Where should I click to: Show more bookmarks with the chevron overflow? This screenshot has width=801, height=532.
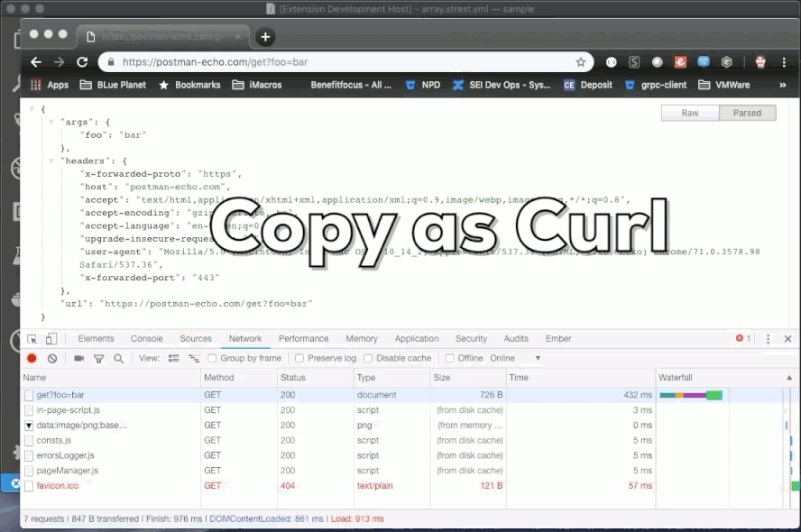pos(783,85)
